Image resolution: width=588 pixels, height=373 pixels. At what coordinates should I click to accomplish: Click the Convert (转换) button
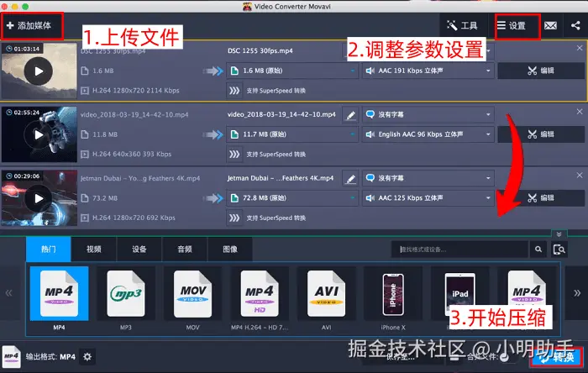tap(556, 357)
